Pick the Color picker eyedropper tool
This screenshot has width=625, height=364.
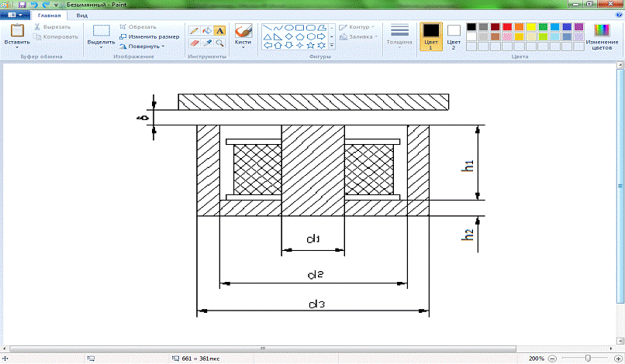(x=207, y=43)
